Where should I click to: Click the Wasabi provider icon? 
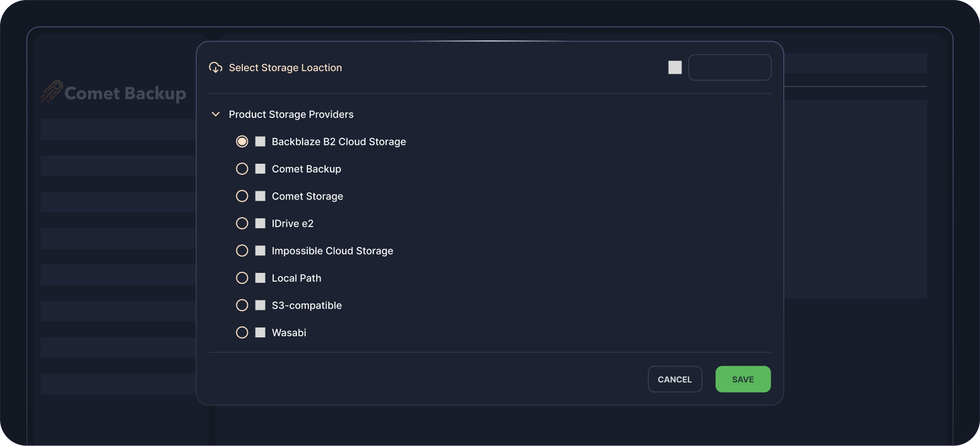261,332
